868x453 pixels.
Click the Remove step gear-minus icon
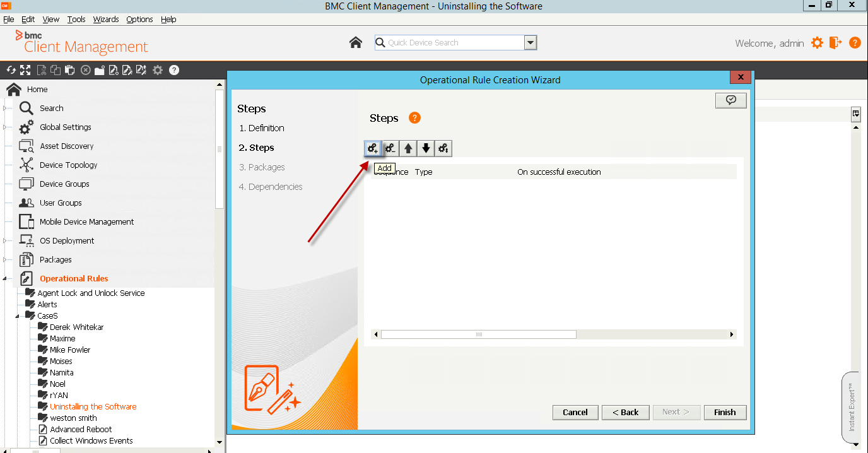(390, 148)
